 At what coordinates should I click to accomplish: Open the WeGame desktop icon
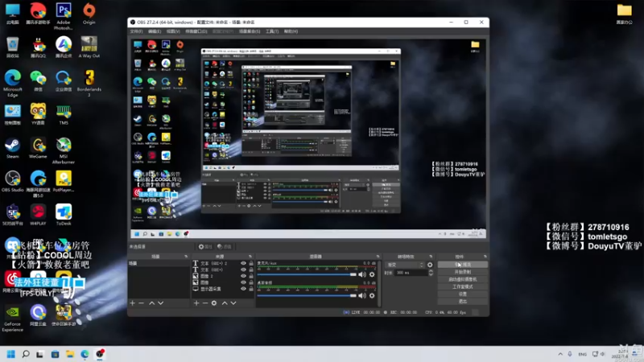click(x=38, y=148)
